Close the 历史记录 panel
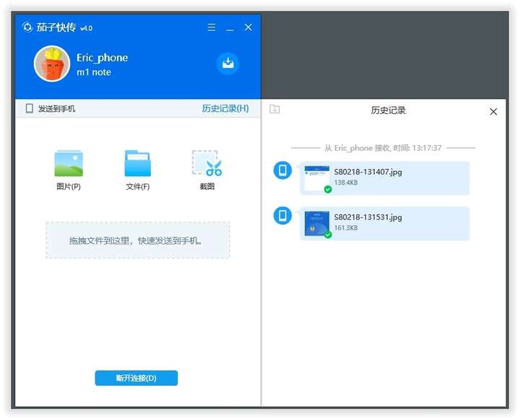The height and width of the screenshot is (420, 520). tap(493, 112)
